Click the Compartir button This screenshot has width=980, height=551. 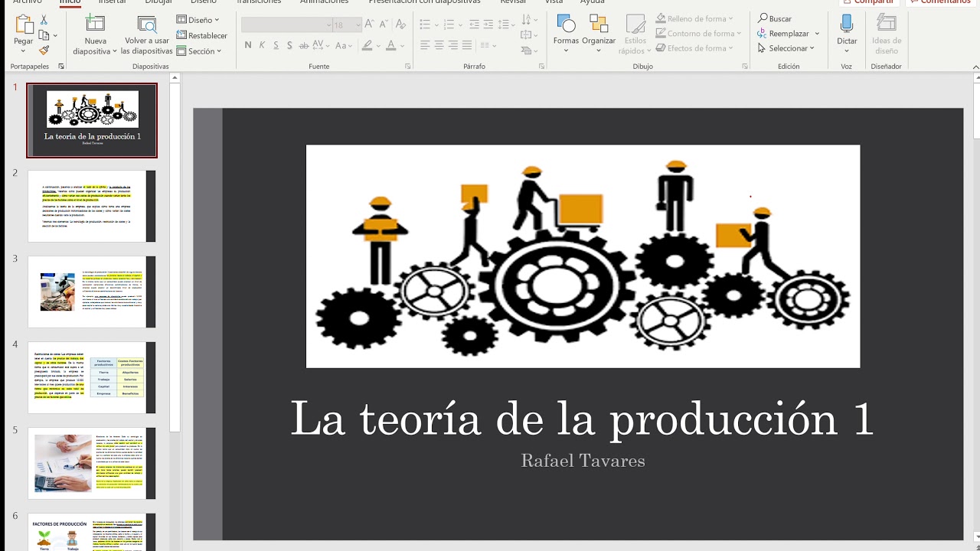coord(867,2)
